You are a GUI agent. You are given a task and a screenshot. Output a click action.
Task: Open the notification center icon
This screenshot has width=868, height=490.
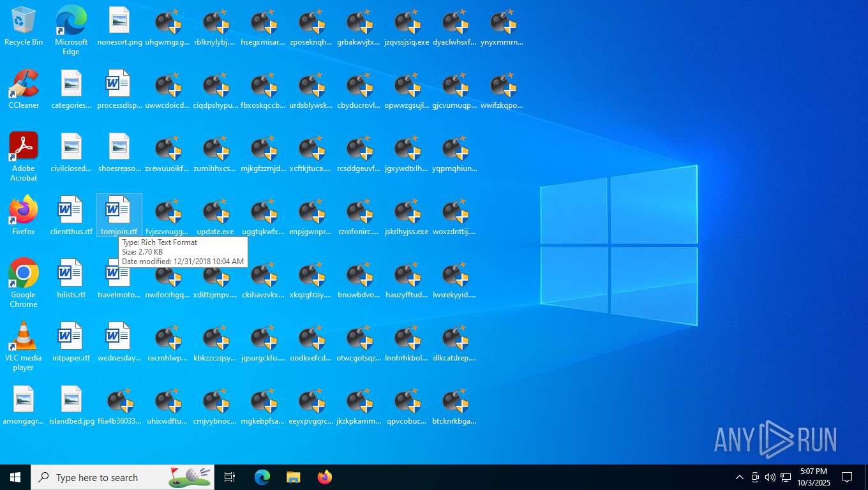(847, 477)
